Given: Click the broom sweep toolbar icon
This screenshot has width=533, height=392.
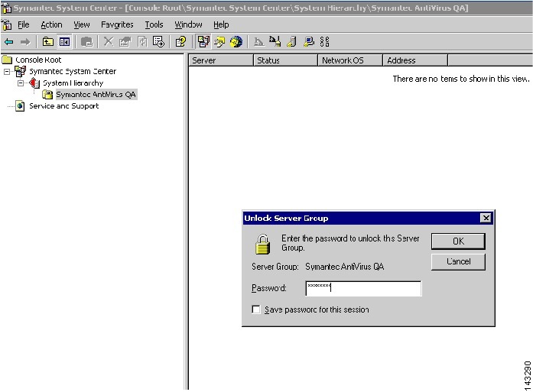Looking at the screenshot, I should (x=275, y=41).
